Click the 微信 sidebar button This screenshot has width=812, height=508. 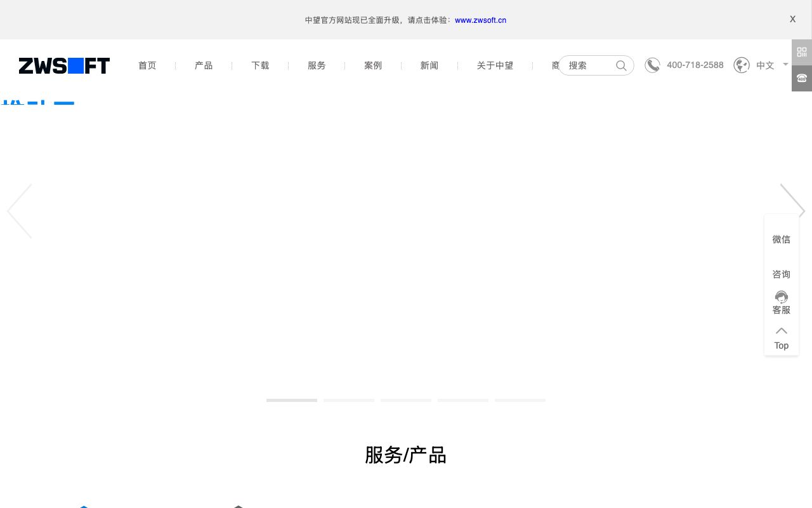pos(782,239)
